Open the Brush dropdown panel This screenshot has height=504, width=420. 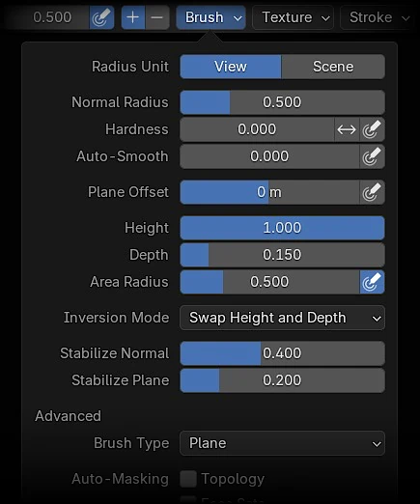pyautogui.click(x=210, y=17)
